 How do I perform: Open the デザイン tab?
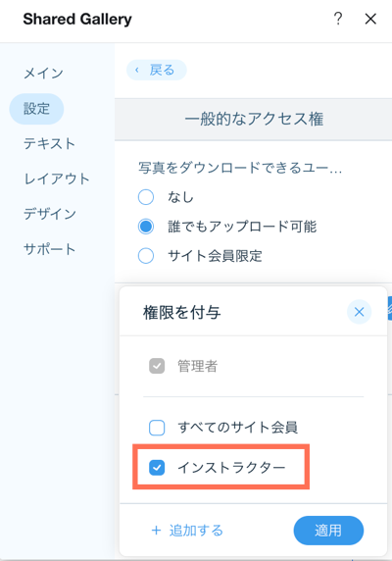tap(50, 214)
